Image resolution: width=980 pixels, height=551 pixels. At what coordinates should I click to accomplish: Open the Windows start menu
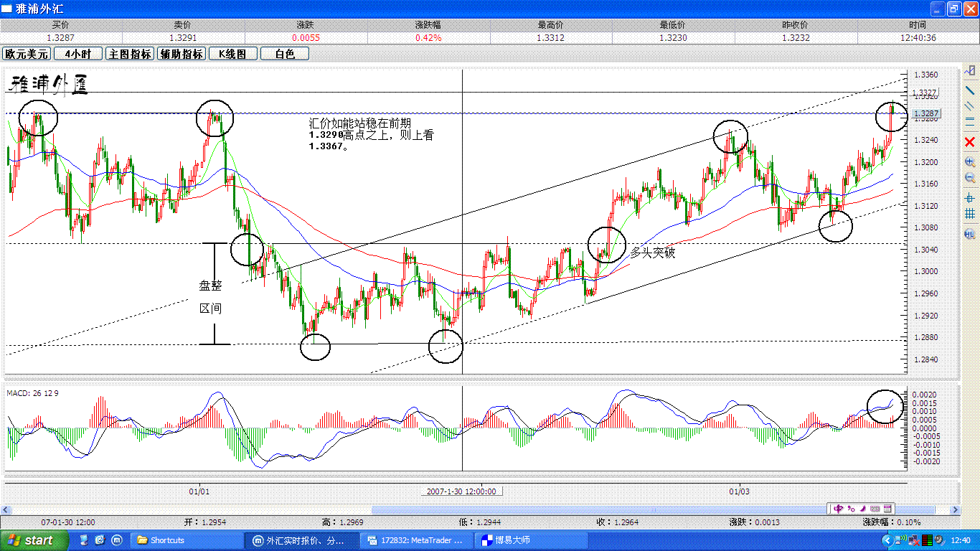(x=34, y=540)
